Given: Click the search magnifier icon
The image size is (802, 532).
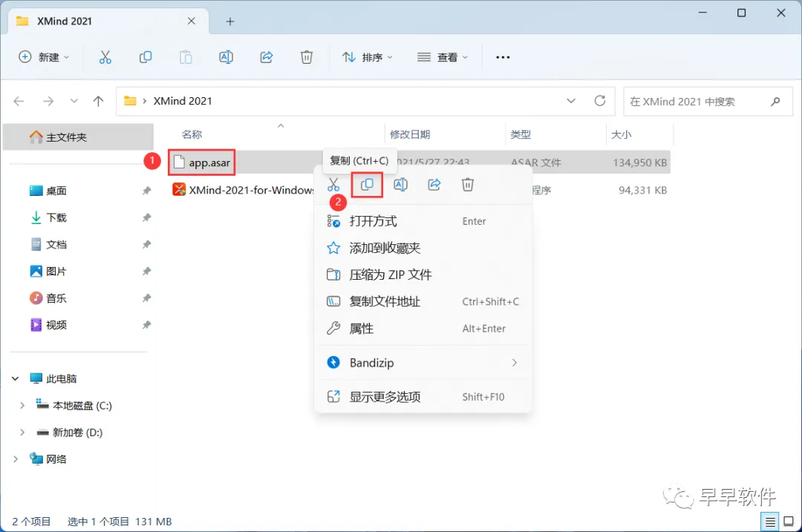Looking at the screenshot, I should click(775, 101).
